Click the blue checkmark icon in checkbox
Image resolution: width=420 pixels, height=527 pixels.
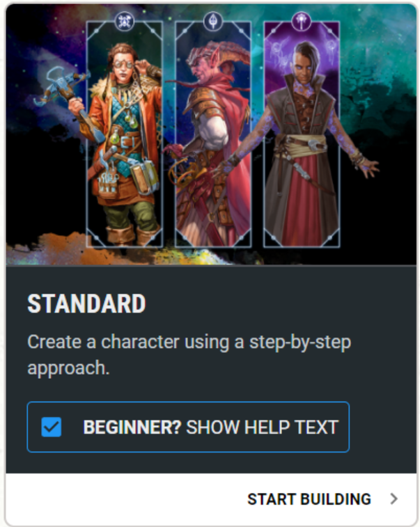51,427
